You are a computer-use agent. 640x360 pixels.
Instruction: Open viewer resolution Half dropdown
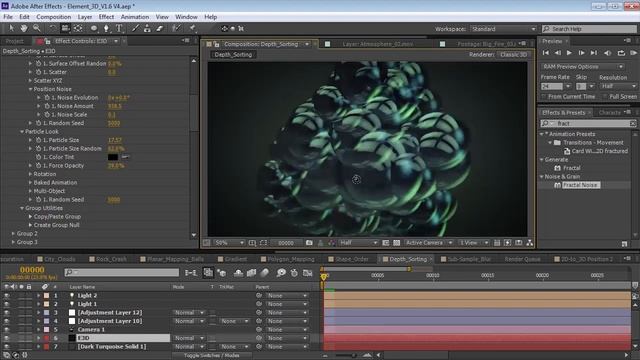[x=358, y=243]
